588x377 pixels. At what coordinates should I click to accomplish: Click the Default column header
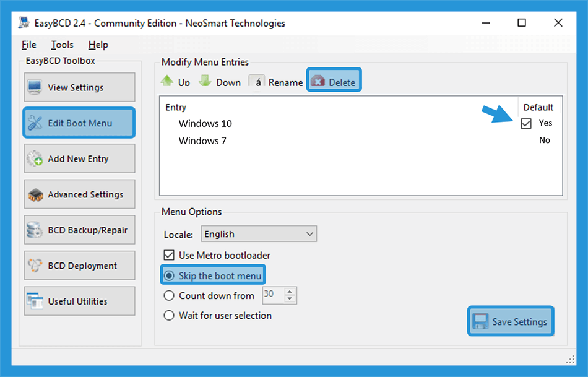[538, 107]
